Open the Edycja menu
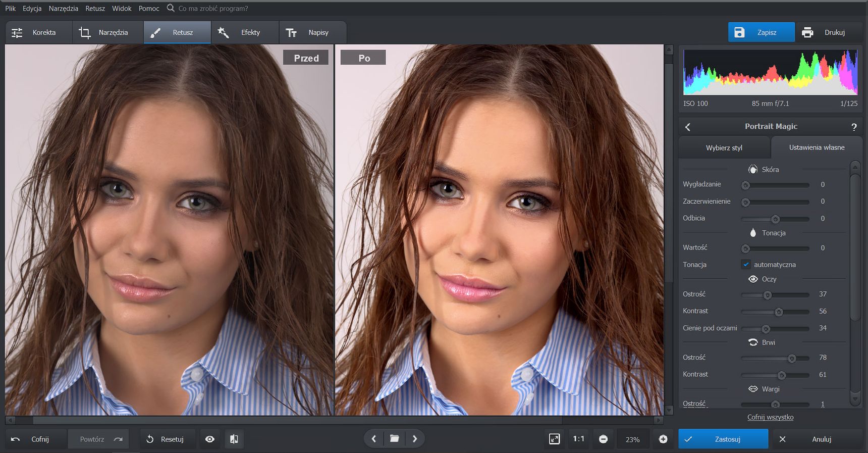Viewport: 868px width, 453px height. coord(32,9)
